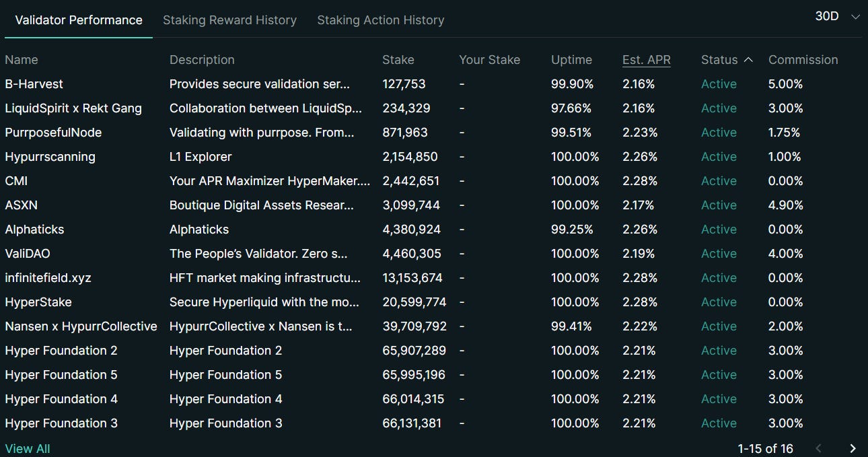Image resolution: width=868 pixels, height=457 pixels.
Task: Select LiquidSpirit x Rekt Gang validator
Action: pos(73,108)
